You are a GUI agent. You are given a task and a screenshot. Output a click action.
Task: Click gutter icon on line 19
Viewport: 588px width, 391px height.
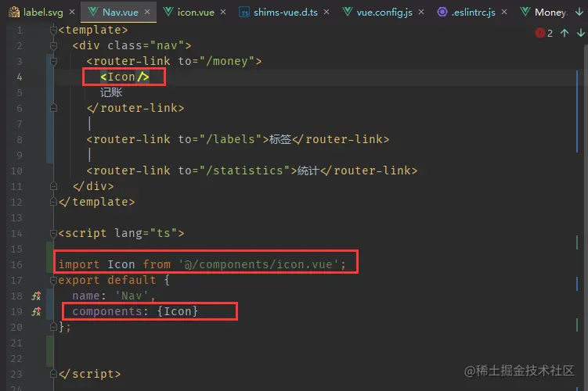pyautogui.click(x=36, y=311)
